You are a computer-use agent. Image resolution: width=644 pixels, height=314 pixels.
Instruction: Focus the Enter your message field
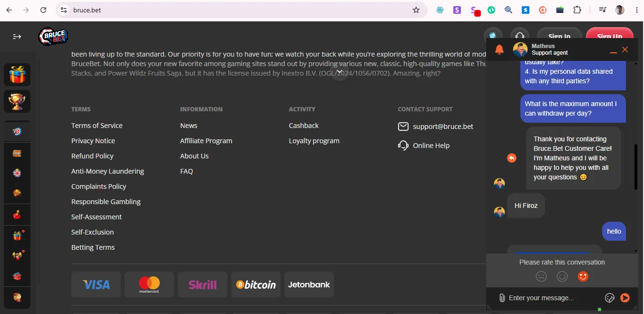(554, 298)
